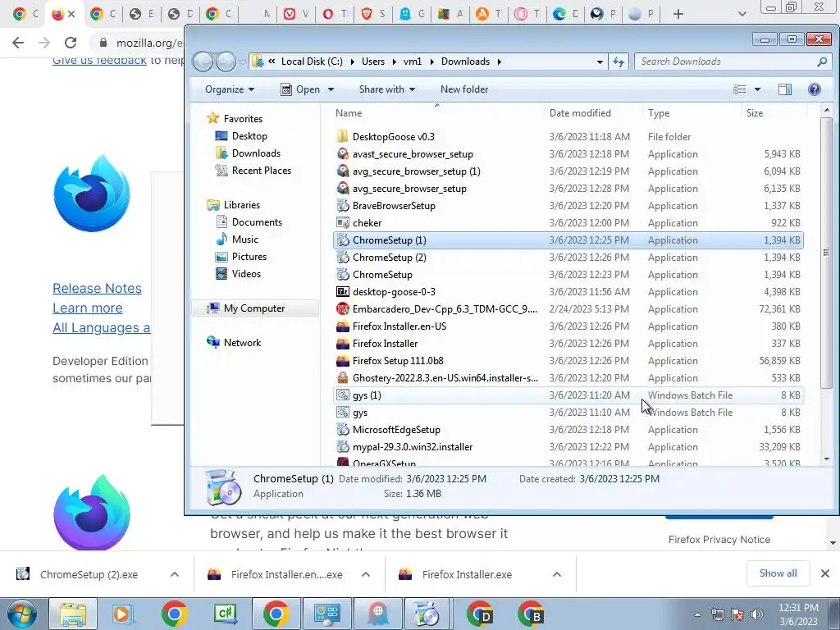Select the Embarcadero Dev-Cpp installer icon

pos(343,308)
